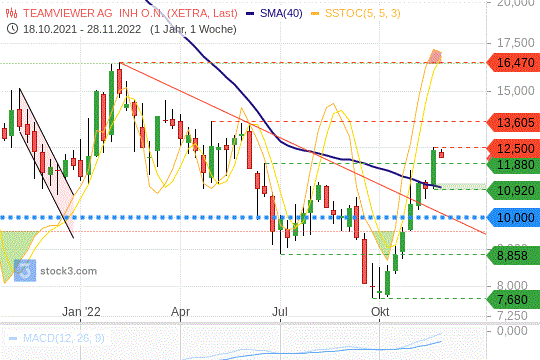
Task: Click the Jul marker on time axis
Action: [280, 312]
